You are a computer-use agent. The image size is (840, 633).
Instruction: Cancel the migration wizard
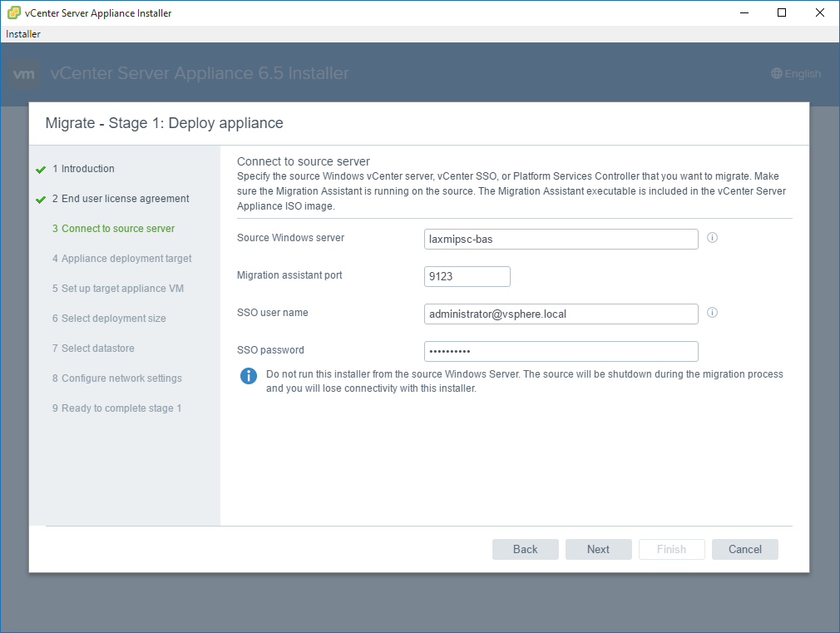pos(744,549)
